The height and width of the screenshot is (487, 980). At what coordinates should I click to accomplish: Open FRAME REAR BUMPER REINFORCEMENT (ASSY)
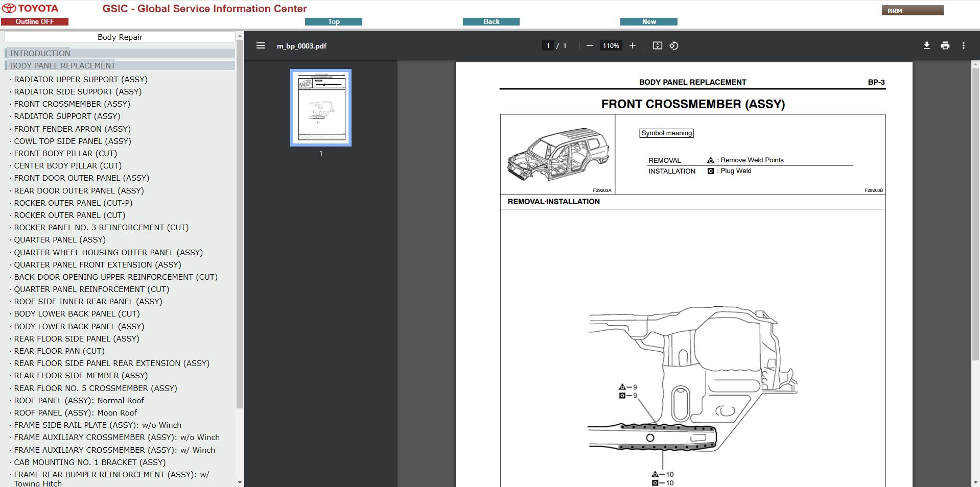111,479
